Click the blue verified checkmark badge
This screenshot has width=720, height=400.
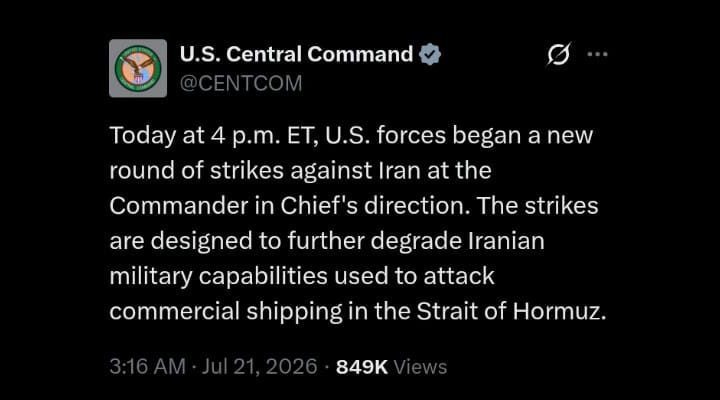point(430,54)
